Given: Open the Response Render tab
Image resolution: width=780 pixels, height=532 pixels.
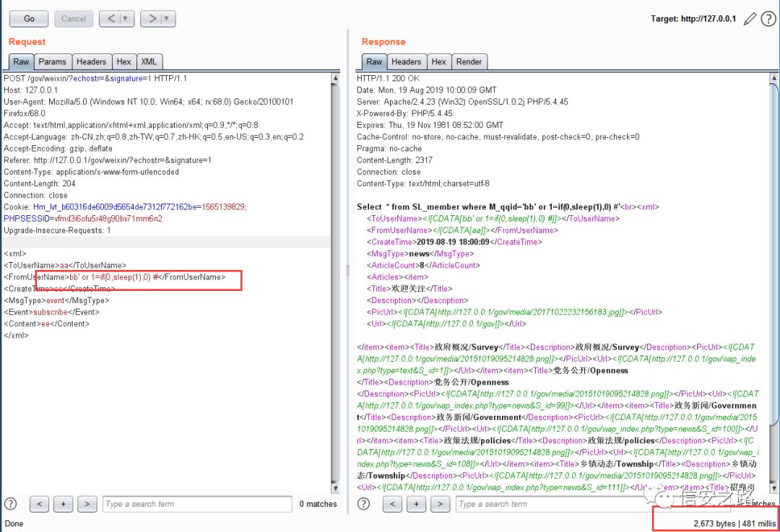Looking at the screenshot, I should point(469,61).
